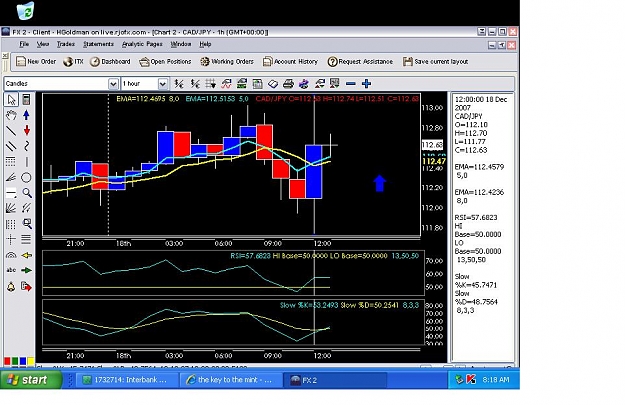Select the vertical dotted time zones tool
Image resolution: width=625 pixels, height=405 pixels.
(11, 224)
